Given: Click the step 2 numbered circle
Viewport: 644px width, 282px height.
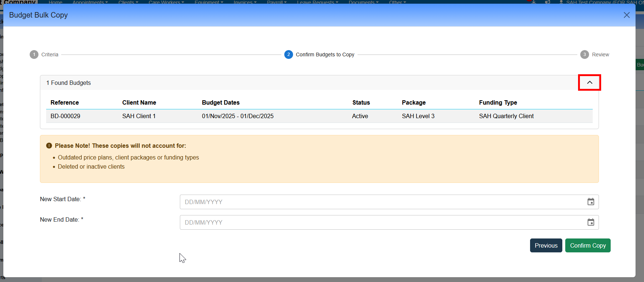Looking at the screenshot, I should click(x=288, y=54).
